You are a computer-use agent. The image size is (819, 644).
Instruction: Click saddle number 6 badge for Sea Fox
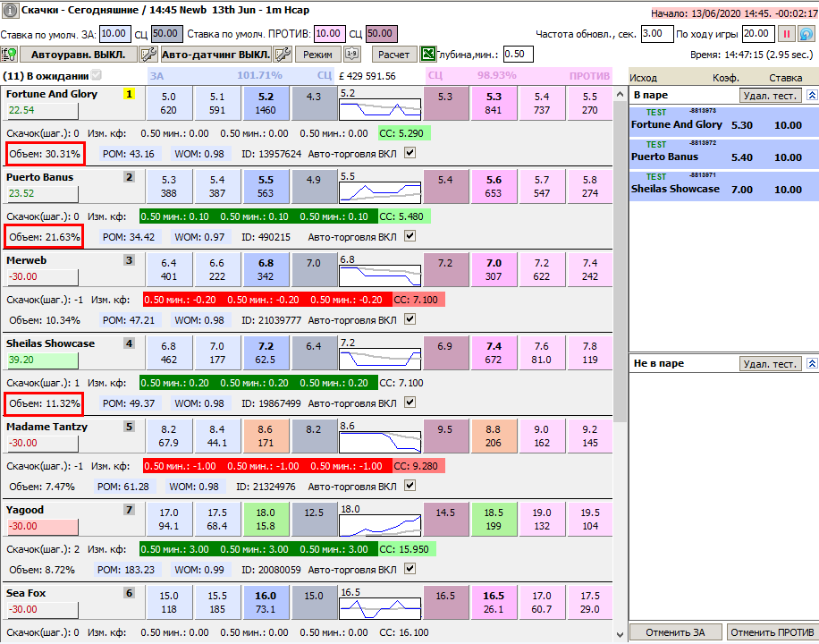coord(129,593)
